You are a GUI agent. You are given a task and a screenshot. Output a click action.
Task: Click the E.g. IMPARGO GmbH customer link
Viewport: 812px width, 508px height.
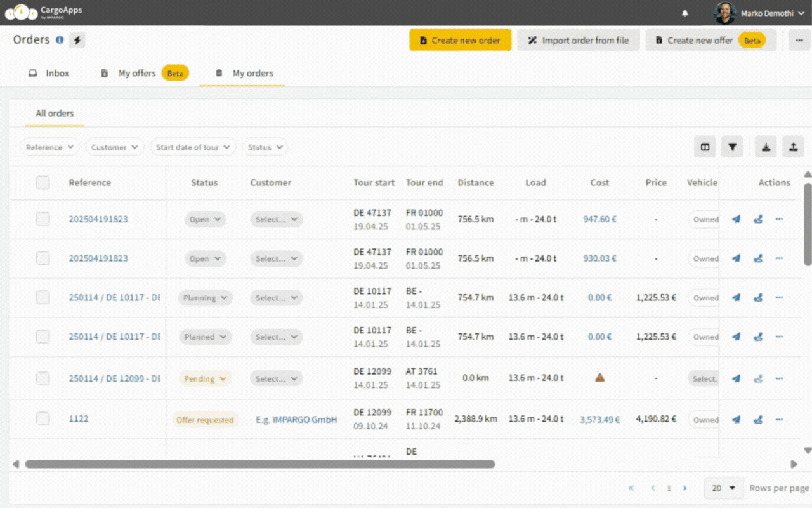pos(296,420)
